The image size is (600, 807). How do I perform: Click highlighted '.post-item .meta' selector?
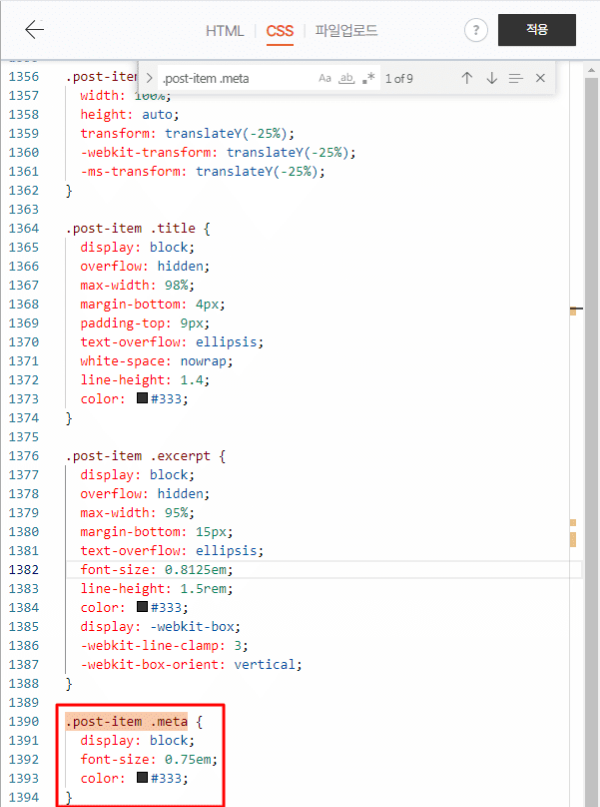click(x=127, y=721)
